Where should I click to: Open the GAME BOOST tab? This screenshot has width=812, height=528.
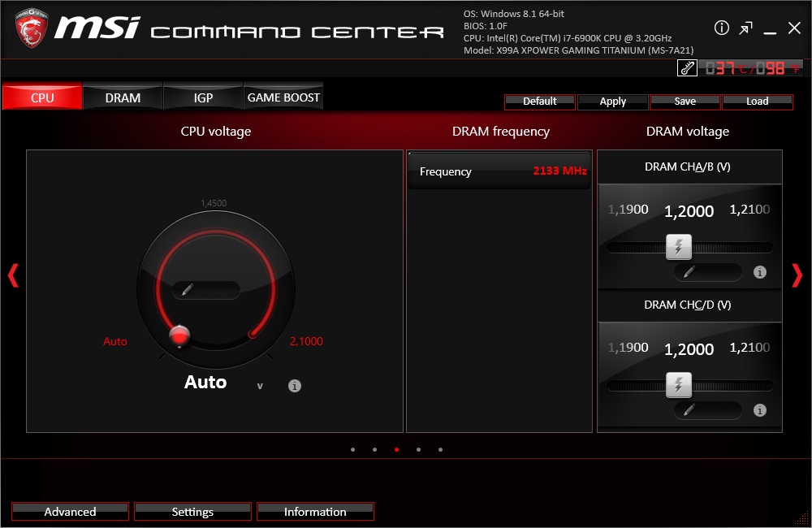(x=283, y=97)
